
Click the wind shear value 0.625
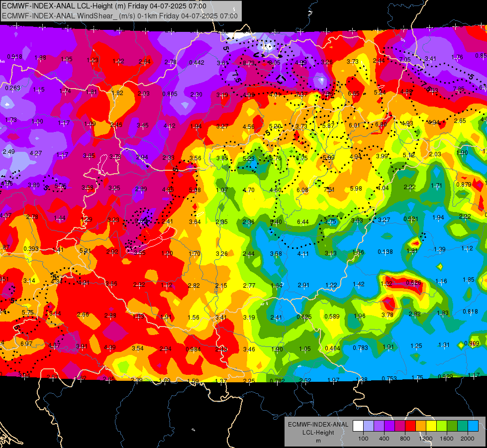click(x=304, y=317)
